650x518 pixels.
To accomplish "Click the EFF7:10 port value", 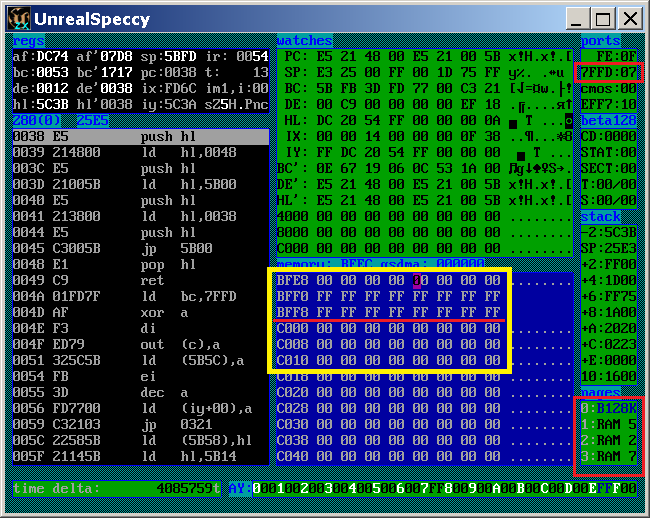I will (x=608, y=104).
